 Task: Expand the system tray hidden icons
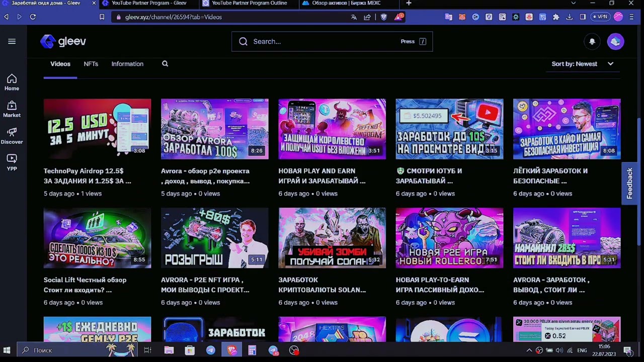[x=529, y=350]
